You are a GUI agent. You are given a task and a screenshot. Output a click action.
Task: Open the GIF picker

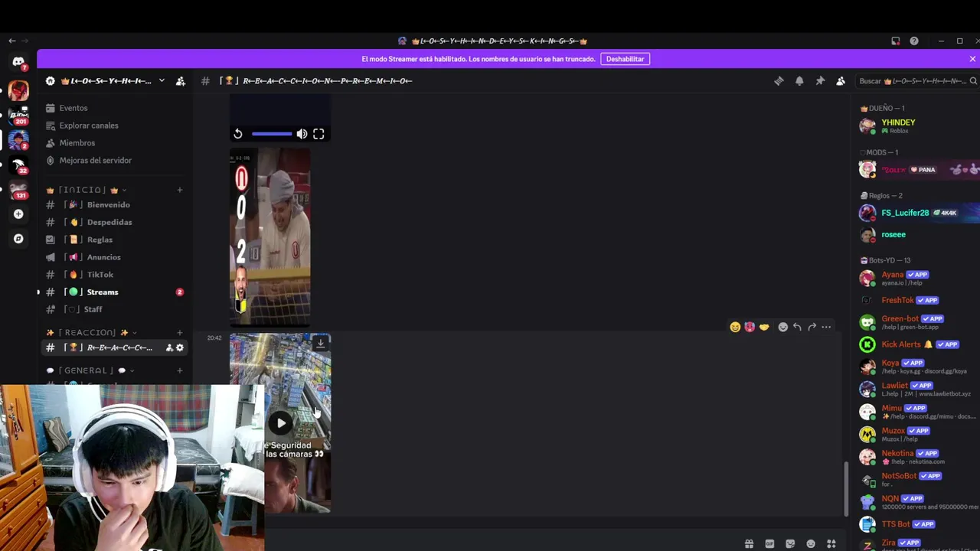click(x=769, y=543)
